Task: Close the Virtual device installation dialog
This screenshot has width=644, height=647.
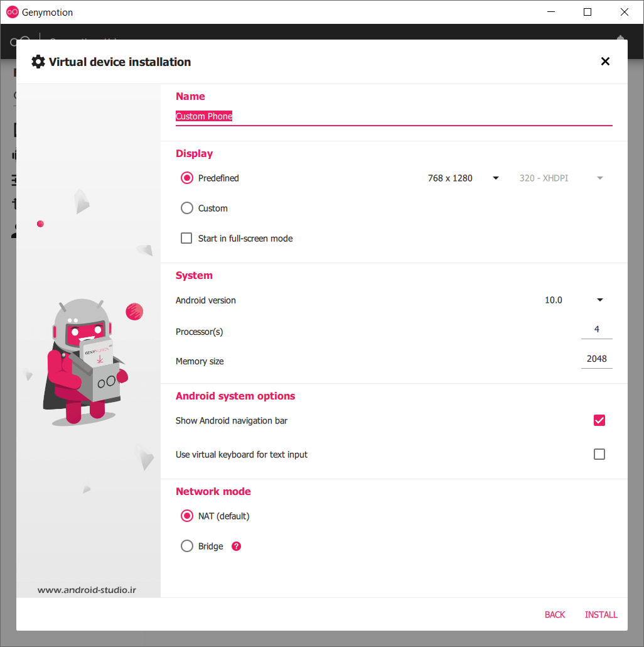Action: (x=605, y=61)
